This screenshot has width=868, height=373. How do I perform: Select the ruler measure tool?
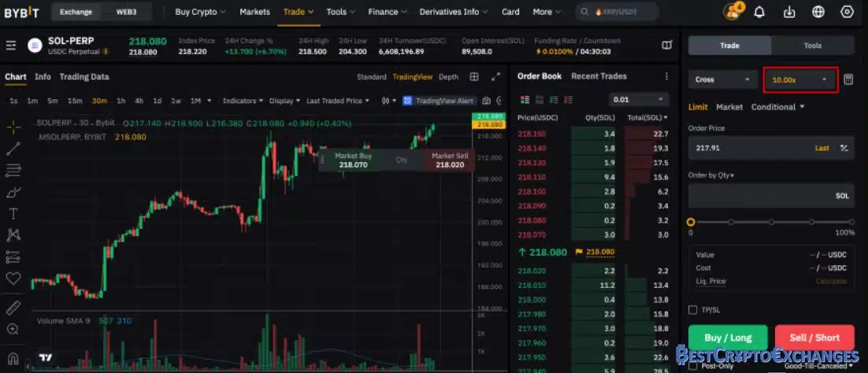13,308
